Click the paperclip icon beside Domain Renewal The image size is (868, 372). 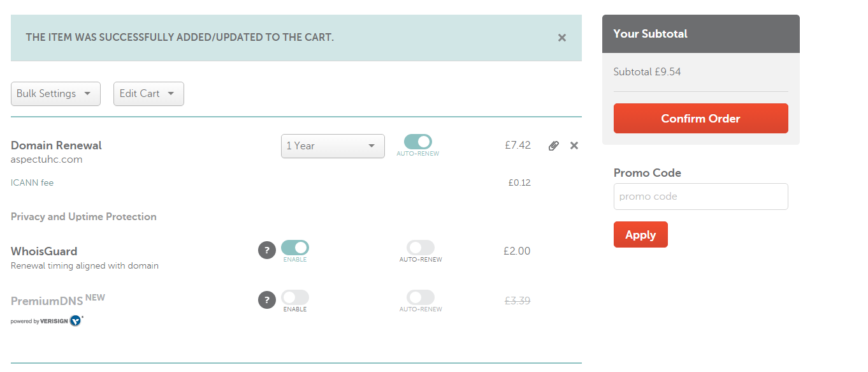(x=553, y=146)
